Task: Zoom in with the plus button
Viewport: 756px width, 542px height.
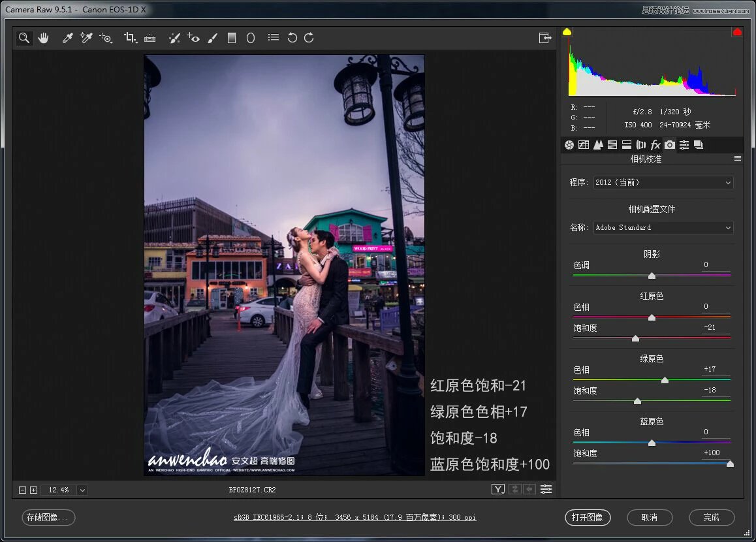Action: pyautogui.click(x=33, y=490)
